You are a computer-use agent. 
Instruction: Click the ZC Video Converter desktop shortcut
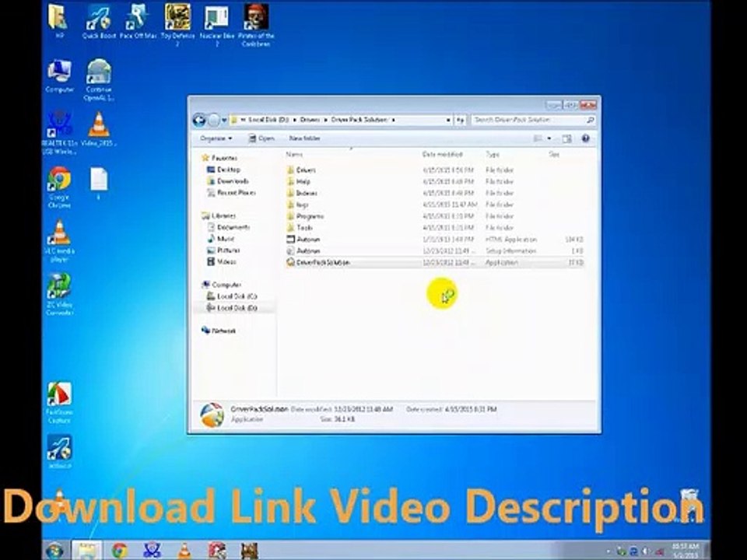point(59,295)
